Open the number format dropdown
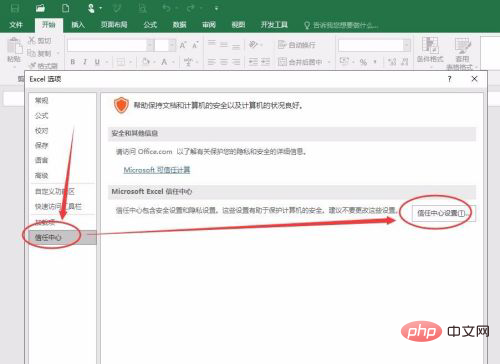Image resolution: width=500 pixels, height=364 pixels. (407, 45)
